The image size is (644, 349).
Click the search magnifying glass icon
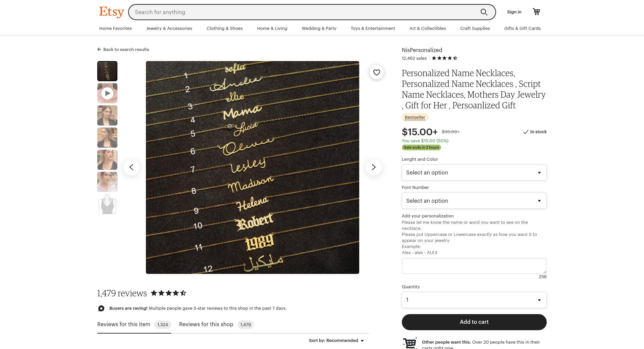pos(484,12)
